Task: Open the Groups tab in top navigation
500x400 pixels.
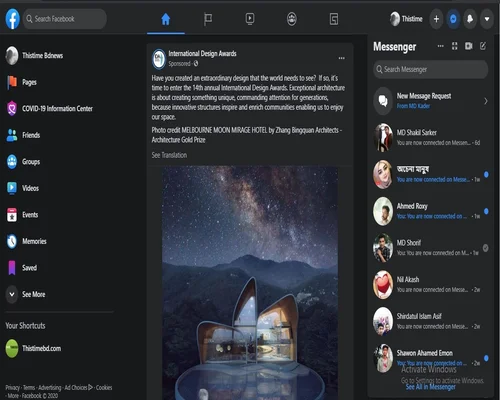Action: [292, 19]
